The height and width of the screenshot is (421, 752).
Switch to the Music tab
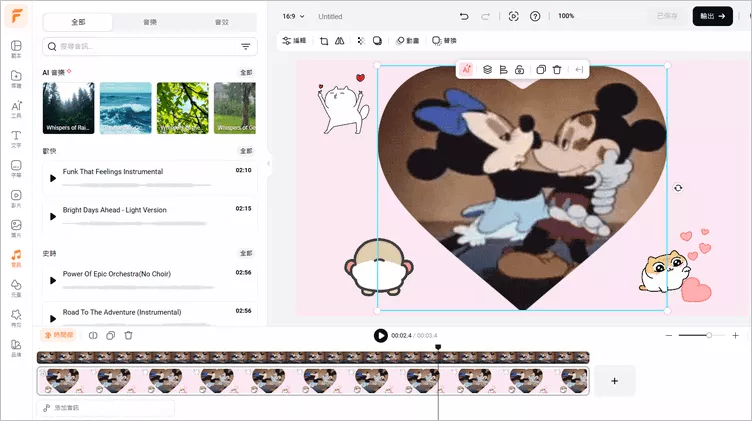[150, 22]
